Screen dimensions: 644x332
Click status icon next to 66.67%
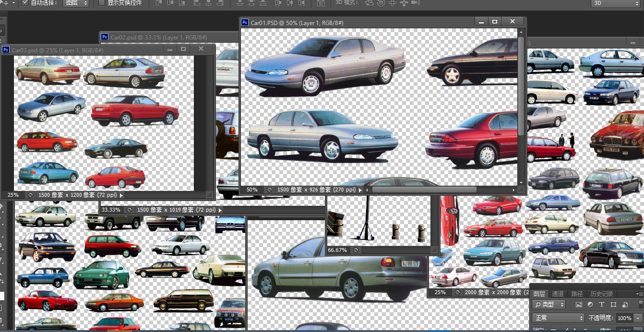point(356,250)
